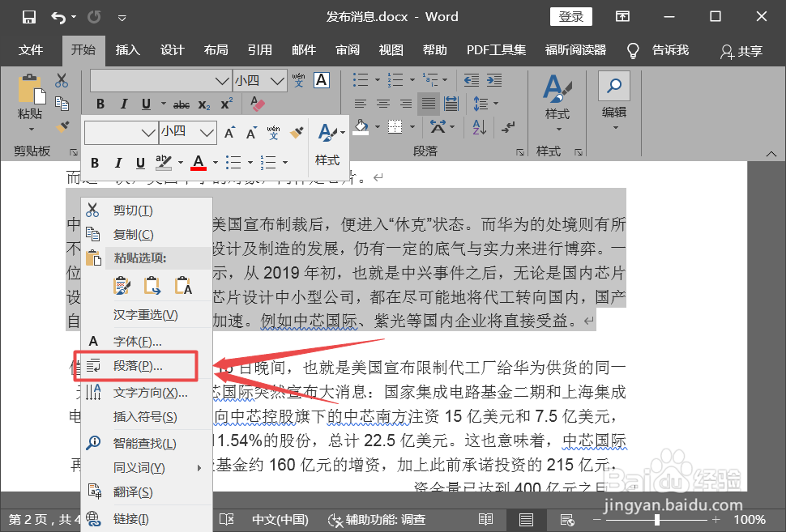Image resolution: width=786 pixels, height=532 pixels.
Task: Click the borders icon in paragraph group
Action: [x=395, y=127]
